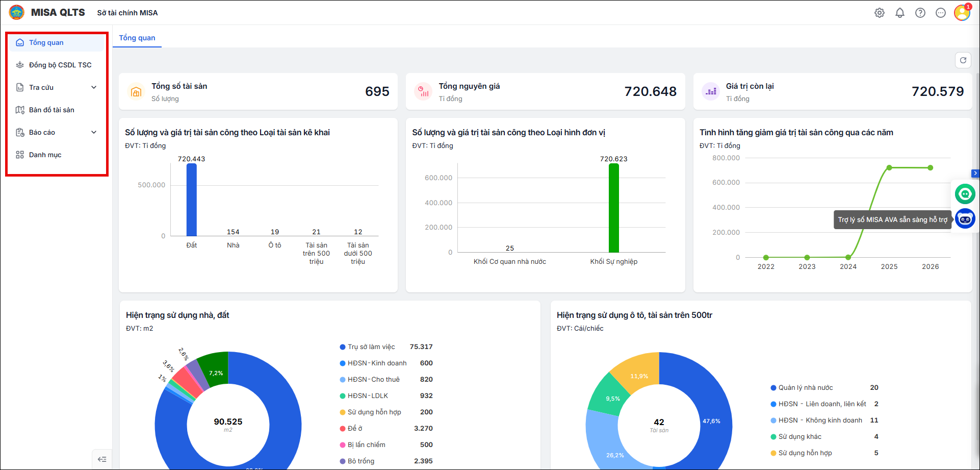Open the MISA AVA assistant icon
The width and height of the screenshot is (980, 470).
click(x=965, y=219)
